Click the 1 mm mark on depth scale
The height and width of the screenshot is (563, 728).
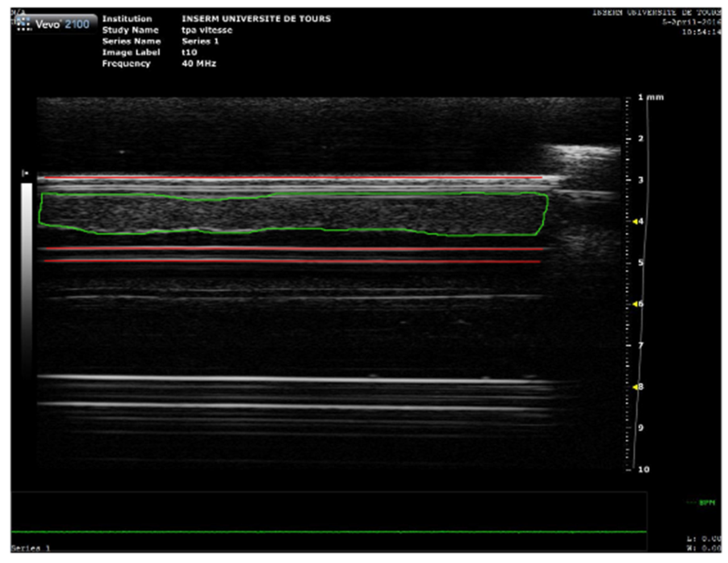(641, 97)
